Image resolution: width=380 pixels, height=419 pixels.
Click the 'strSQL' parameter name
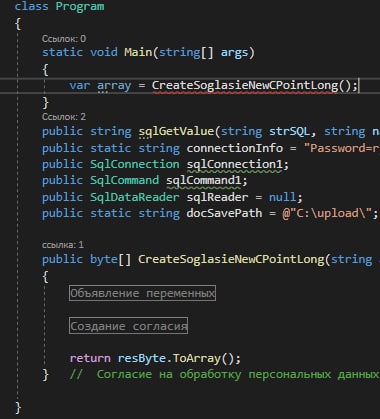click(x=290, y=131)
